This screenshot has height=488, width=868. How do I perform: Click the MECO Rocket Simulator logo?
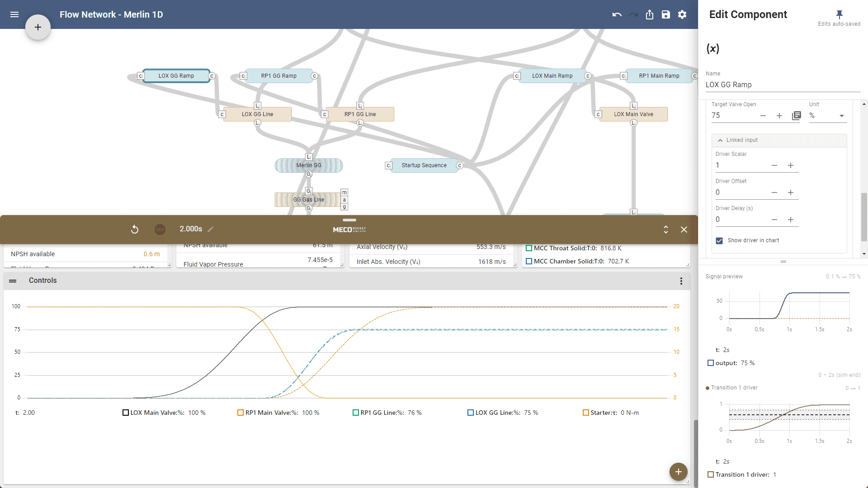pos(349,230)
